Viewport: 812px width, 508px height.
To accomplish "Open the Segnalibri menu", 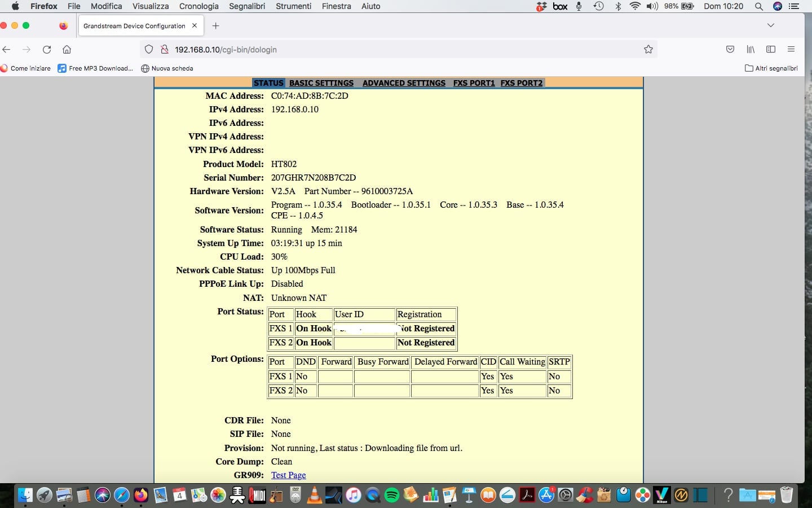I will [247, 6].
